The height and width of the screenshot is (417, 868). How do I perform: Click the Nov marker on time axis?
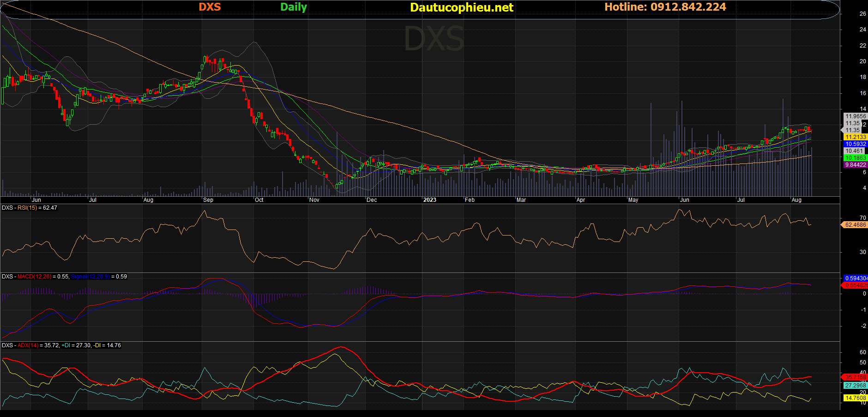[314, 200]
